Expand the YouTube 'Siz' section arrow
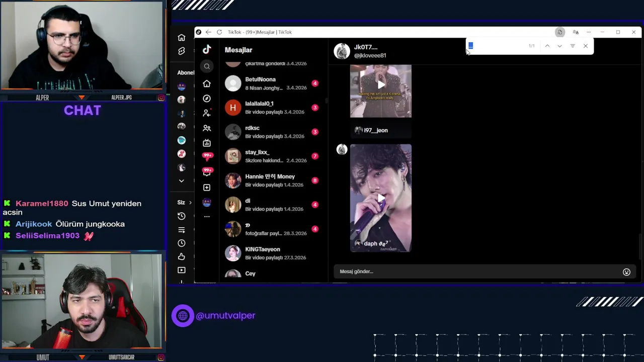The height and width of the screenshot is (362, 644). coord(190,203)
